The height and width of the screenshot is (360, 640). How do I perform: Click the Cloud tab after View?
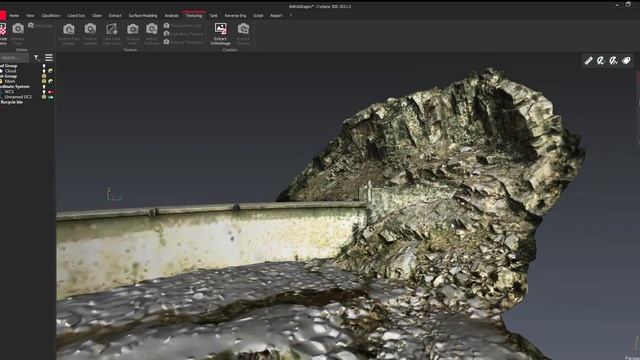(x=51, y=16)
